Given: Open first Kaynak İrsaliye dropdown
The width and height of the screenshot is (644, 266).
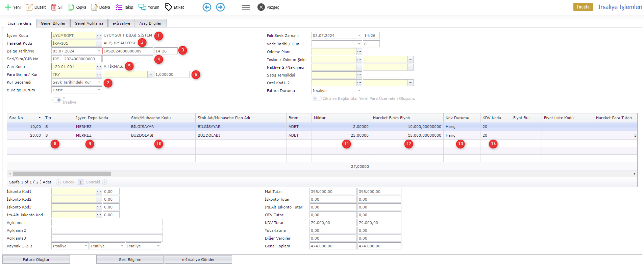Looking at the screenshot, I should click(86, 246).
